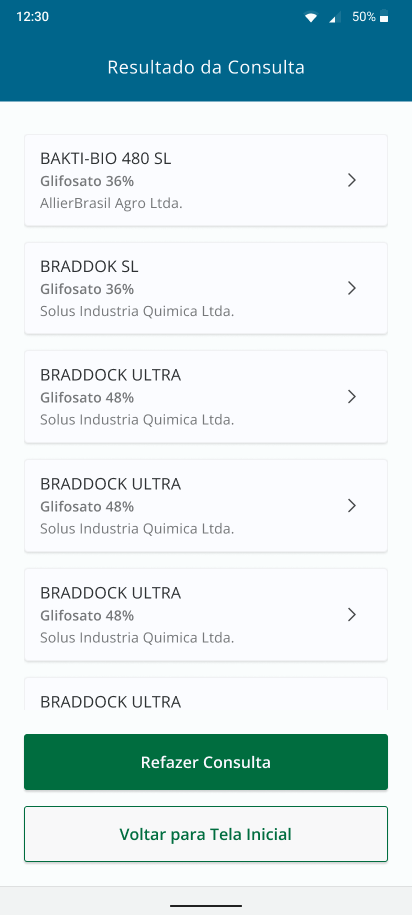Tap the chevron on the third full BRADDOCK ULTRA card

[x=351, y=614]
